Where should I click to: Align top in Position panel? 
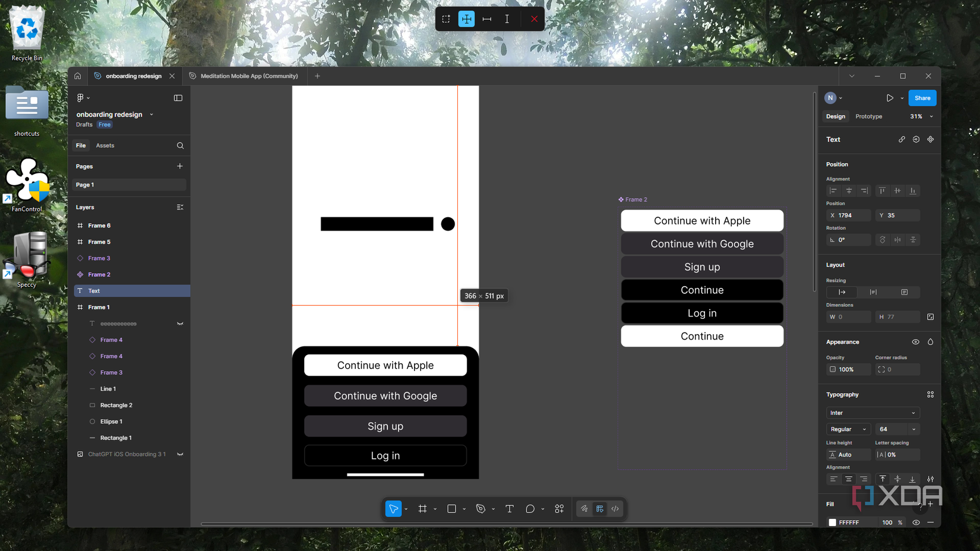(882, 191)
